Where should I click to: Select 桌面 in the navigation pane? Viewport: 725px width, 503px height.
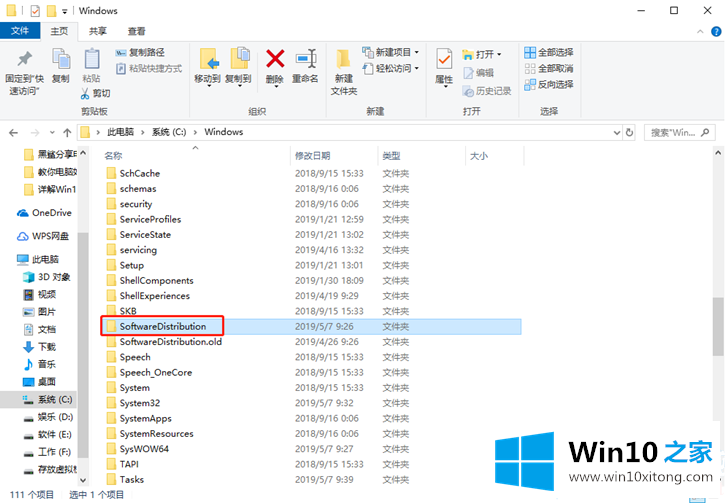pos(40,382)
